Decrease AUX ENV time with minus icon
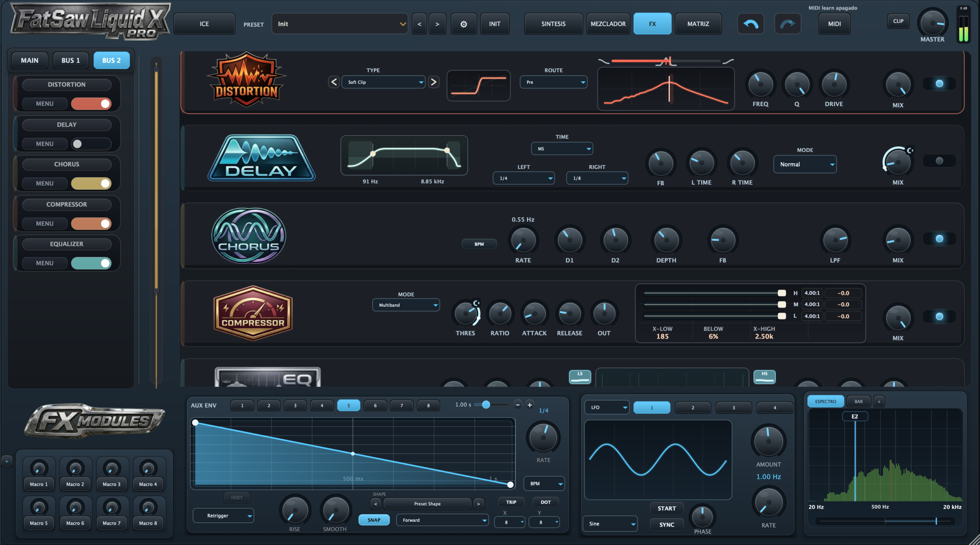 click(518, 405)
